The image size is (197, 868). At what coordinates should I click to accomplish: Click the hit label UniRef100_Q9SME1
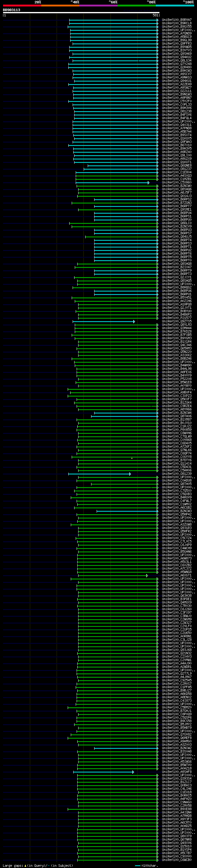point(177,210)
